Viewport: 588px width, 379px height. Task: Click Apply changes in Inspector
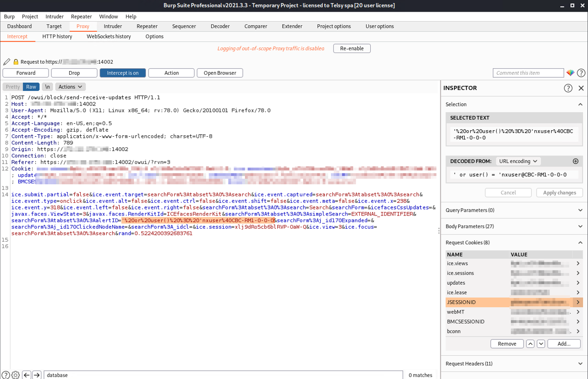click(x=560, y=193)
